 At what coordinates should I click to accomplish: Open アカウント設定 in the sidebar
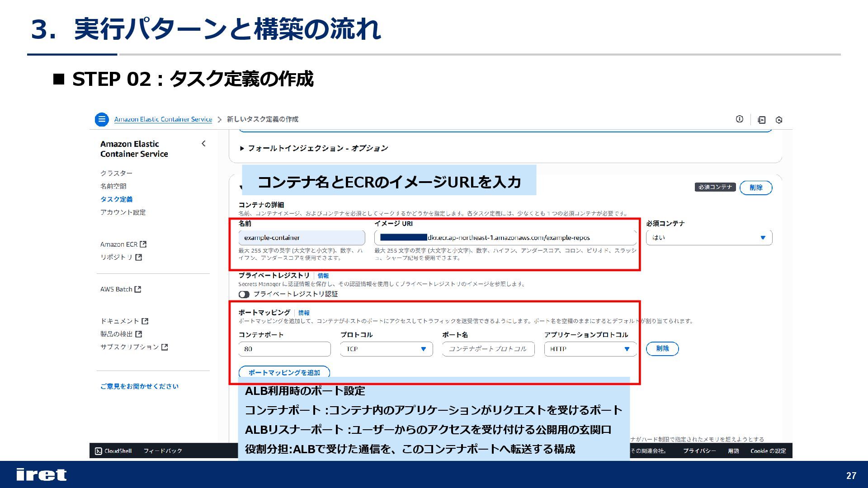coord(123,212)
